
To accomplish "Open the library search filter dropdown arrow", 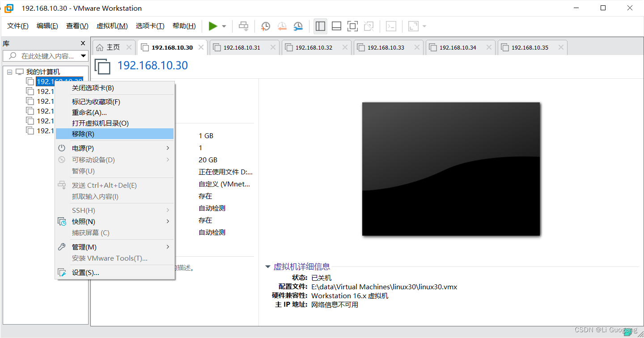I will (x=83, y=56).
